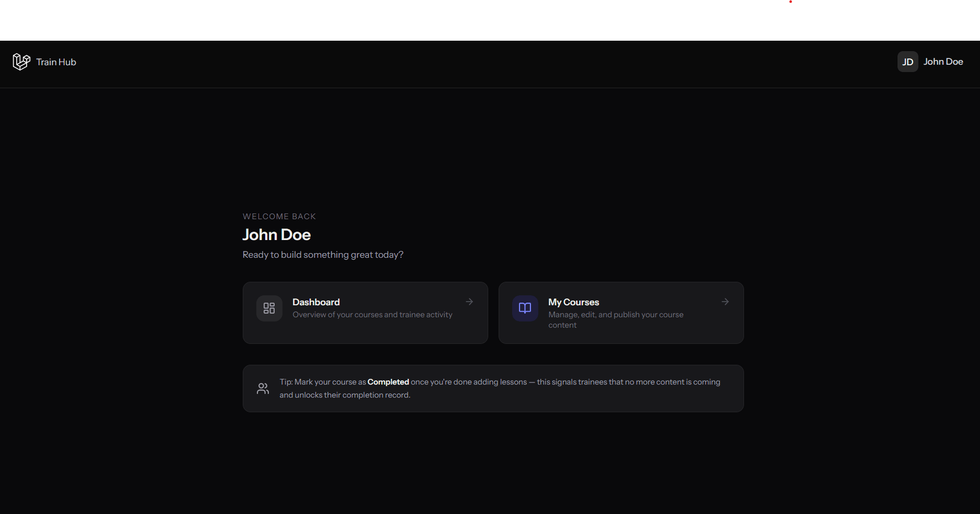Click the large John Doe heading
Viewport: 980px width, 514px height.
click(277, 235)
